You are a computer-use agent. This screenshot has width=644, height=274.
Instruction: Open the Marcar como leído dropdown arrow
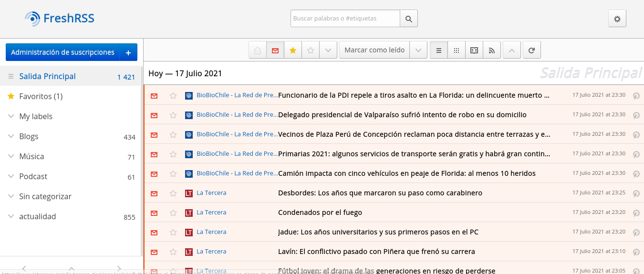pyautogui.click(x=418, y=50)
